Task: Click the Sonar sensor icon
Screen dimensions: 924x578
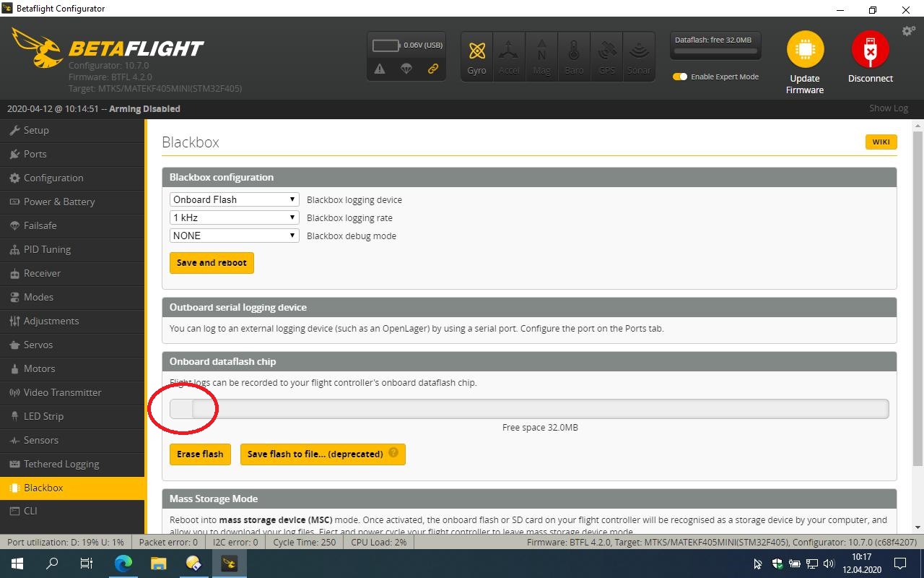Action: (x=639, y=55)
